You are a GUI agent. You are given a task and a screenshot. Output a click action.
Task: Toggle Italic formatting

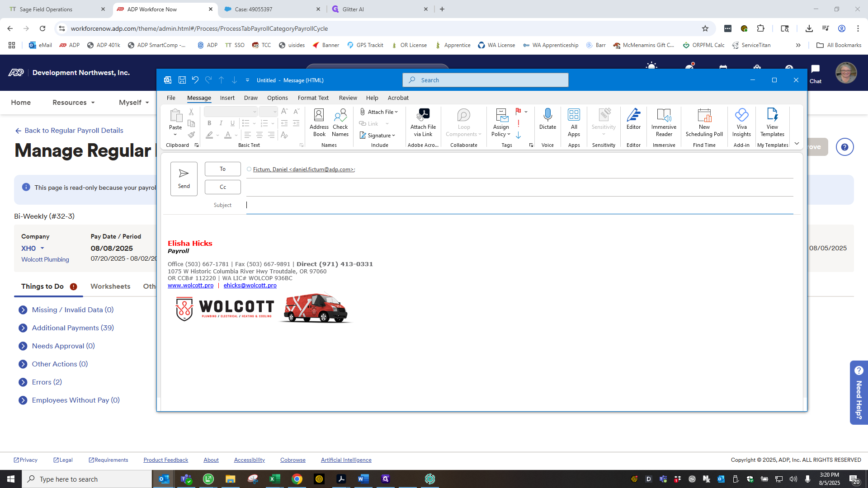pyautogui.click(x=221, y=123)
